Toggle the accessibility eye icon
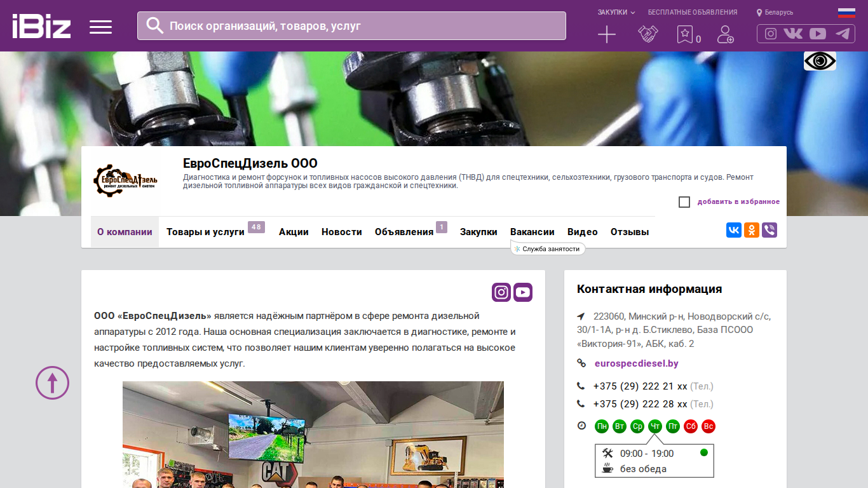Screen dimensions: 868x488 [820, 61]
